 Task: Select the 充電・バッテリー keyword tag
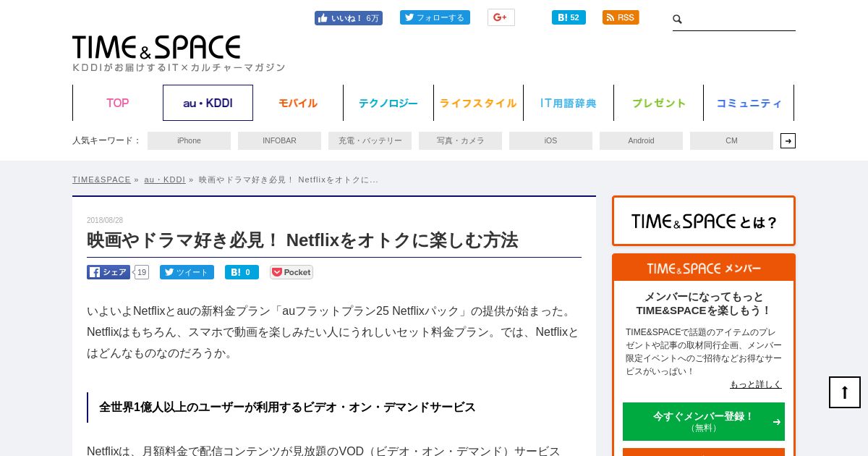tap(370, 140)
